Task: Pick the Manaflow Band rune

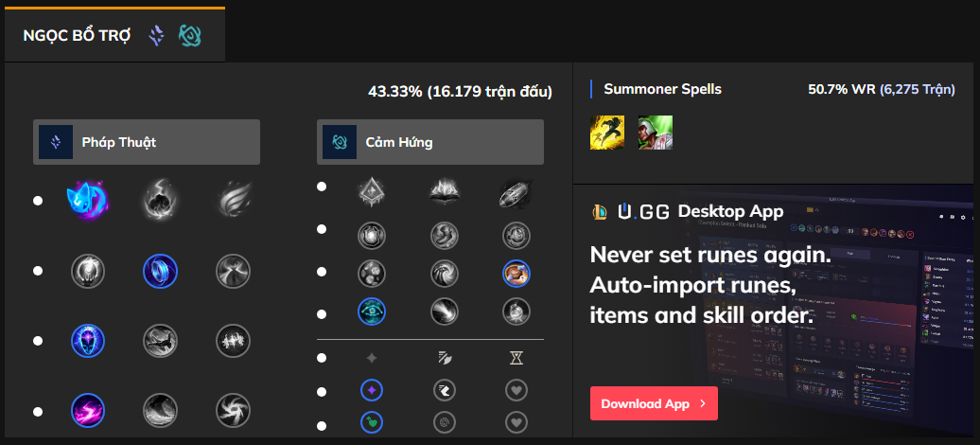Action: point(160,270)
